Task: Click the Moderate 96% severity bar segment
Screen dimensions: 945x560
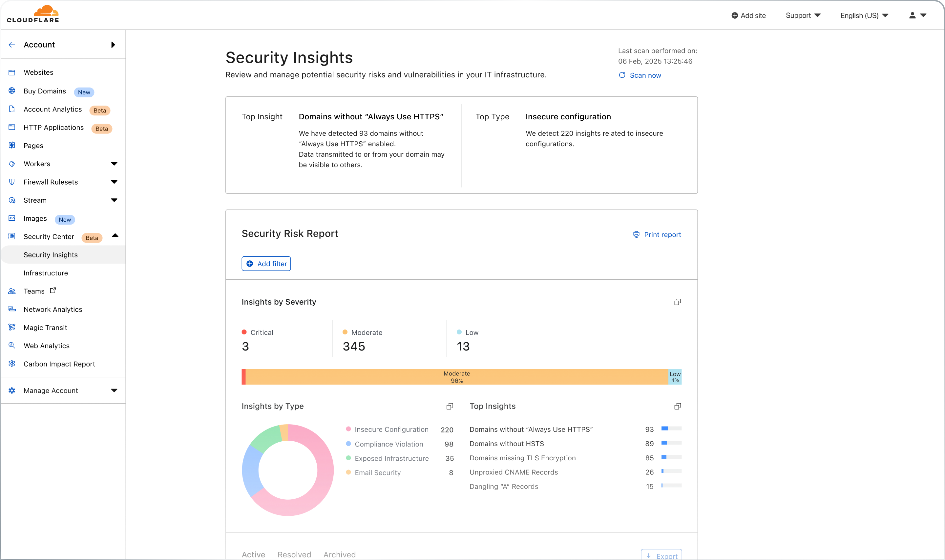Action: tap(456, 377)
